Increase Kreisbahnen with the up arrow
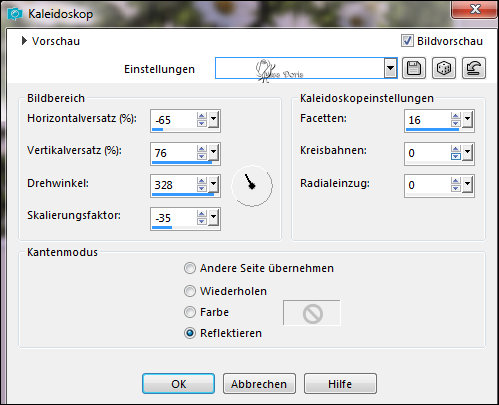Screen dimensions: 499x405 point(455,149)
